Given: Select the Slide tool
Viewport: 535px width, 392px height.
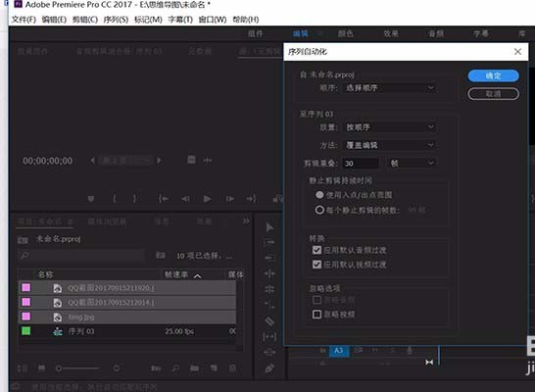Looking at the screenshot, I should tap(269, 352).
